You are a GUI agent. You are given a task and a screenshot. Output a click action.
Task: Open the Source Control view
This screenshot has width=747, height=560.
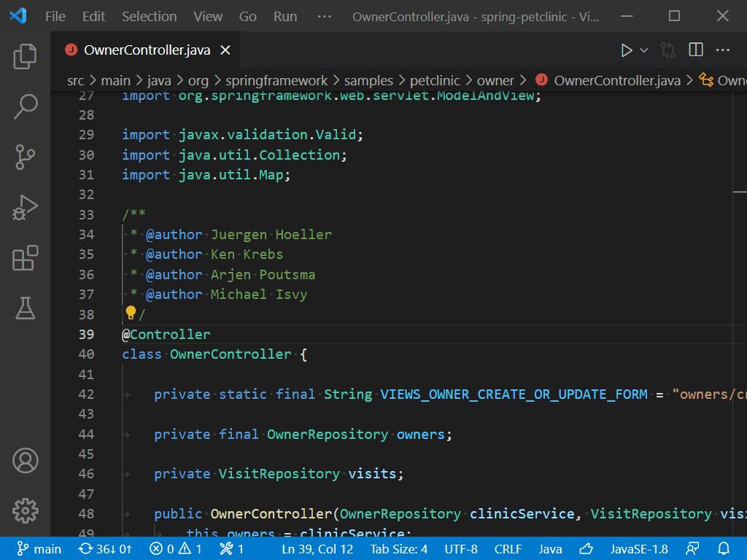pyautogui.click(x=26, y=157)
